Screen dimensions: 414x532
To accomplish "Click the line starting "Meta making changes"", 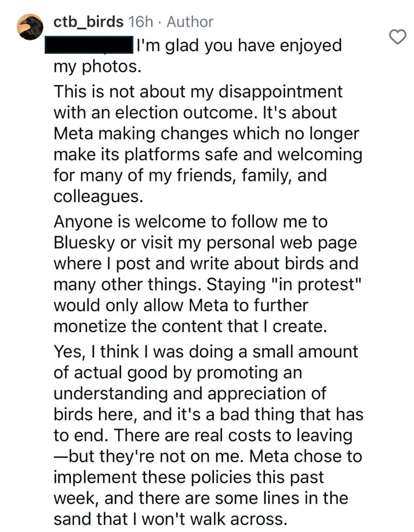I will (206, 134).
